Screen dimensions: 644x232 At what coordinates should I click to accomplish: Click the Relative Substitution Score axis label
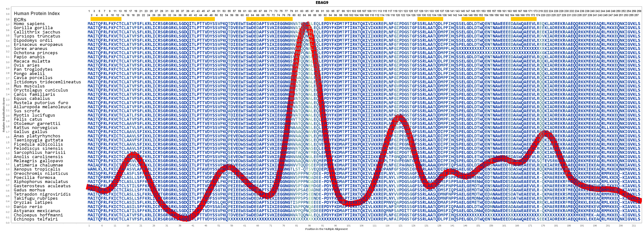click(4, 115)
